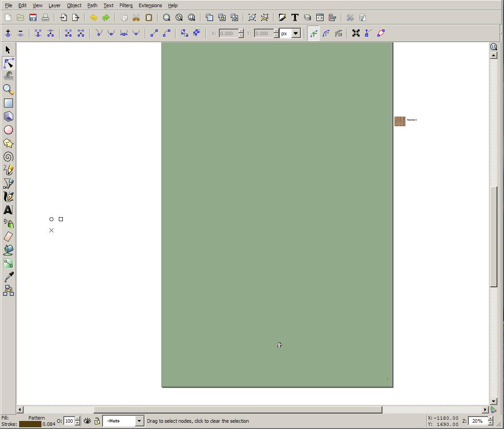
Task: Select the Rectangle tool
Action: pyautogui.click(x=8, y=103)
